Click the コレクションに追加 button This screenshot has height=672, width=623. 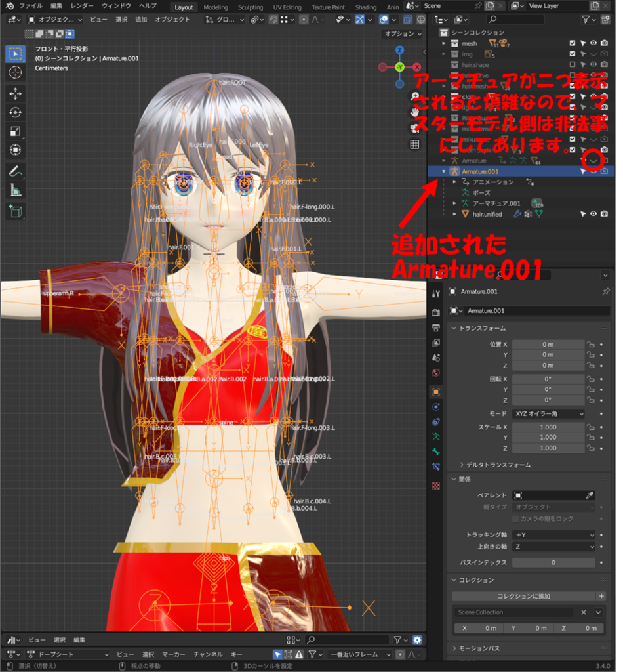523,596
